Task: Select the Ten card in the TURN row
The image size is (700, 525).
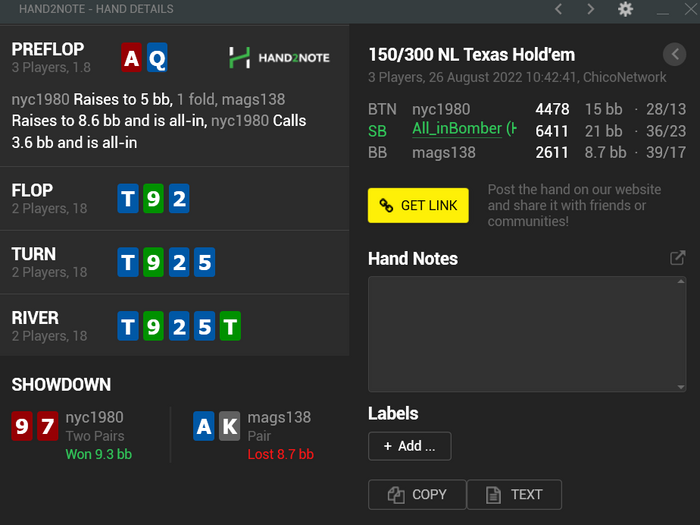Action: click(128, 262)
